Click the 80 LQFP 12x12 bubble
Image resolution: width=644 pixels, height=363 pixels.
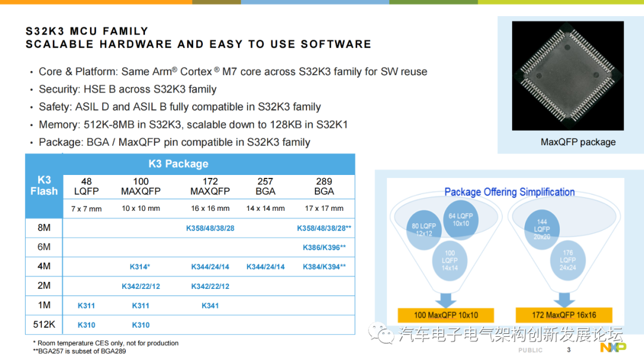point(424,230)
